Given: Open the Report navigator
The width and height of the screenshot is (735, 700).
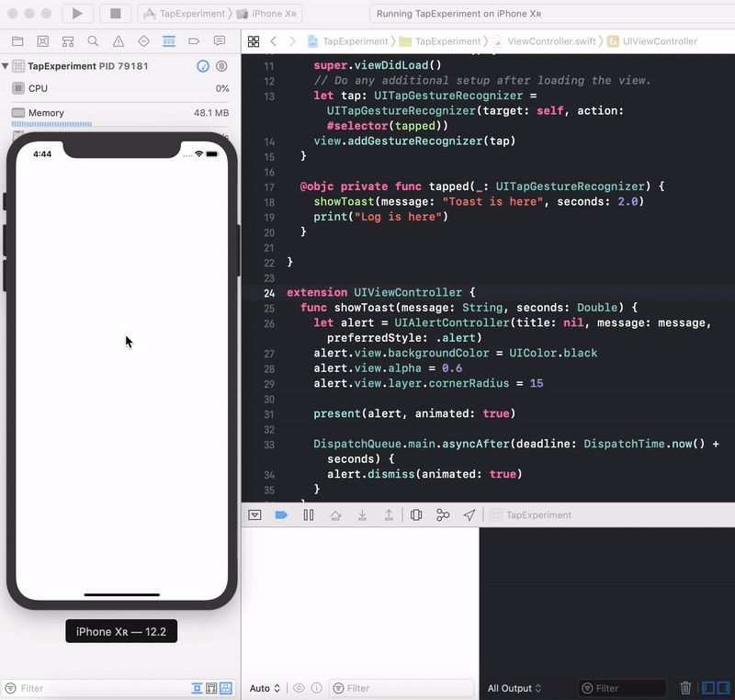Looking at the screenshot, I should click(x=220, y=41).
